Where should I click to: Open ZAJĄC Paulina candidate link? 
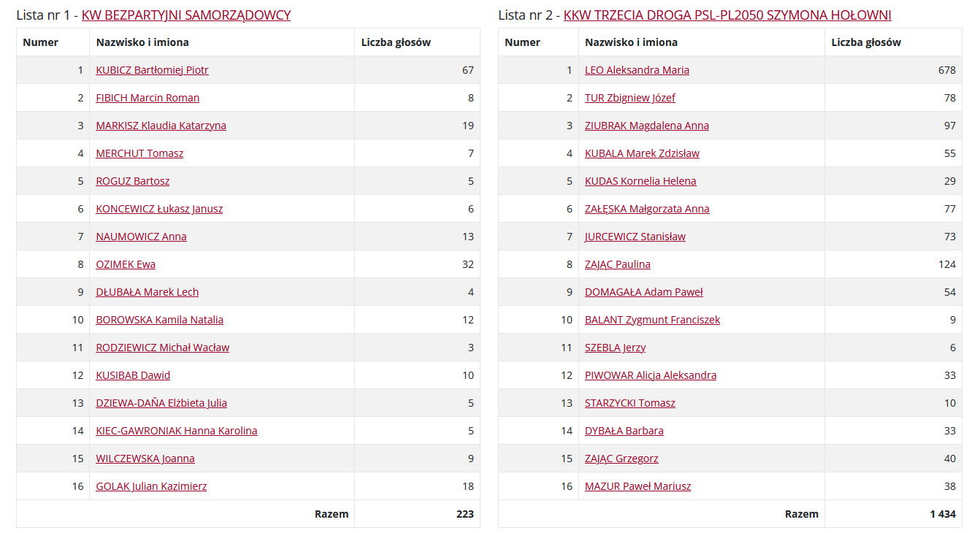pyautogui.click(x=617, y=264)
